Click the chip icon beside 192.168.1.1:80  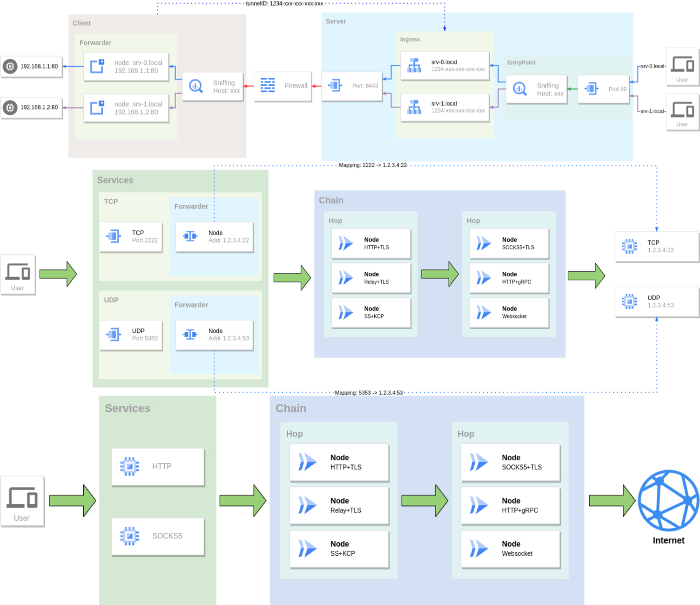click(x=10, y=67)
